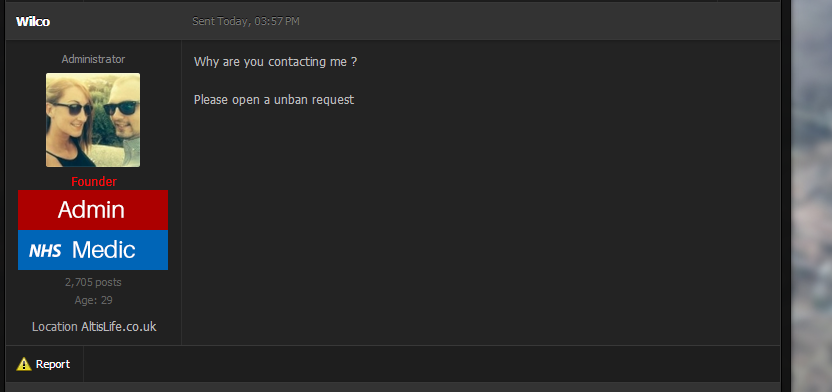
Task: Click the yellow warning Report icon
Action: tap(24, 364)
